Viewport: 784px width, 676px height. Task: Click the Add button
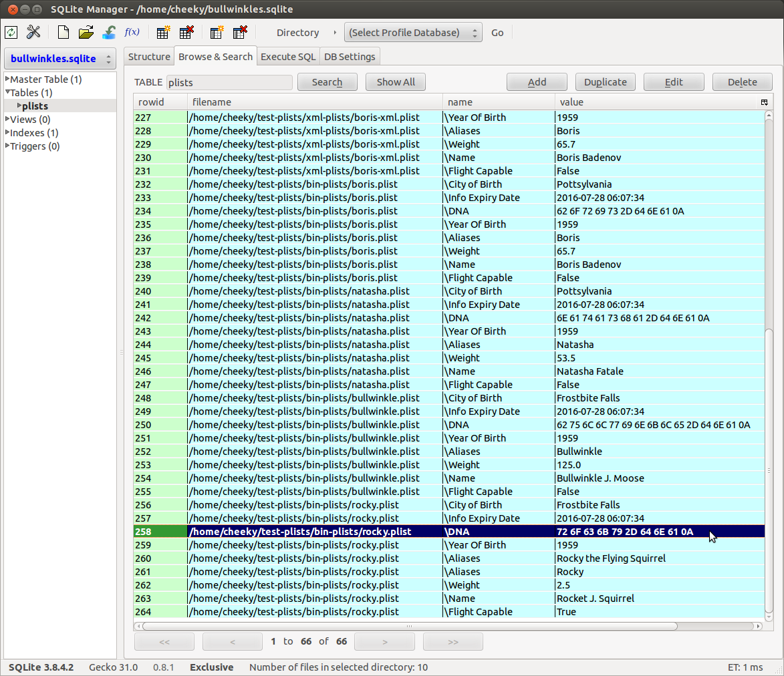click(537, 82)
